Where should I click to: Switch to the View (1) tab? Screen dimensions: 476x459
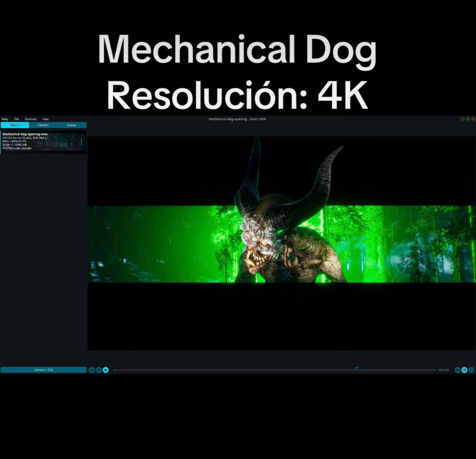coord(15,125)
